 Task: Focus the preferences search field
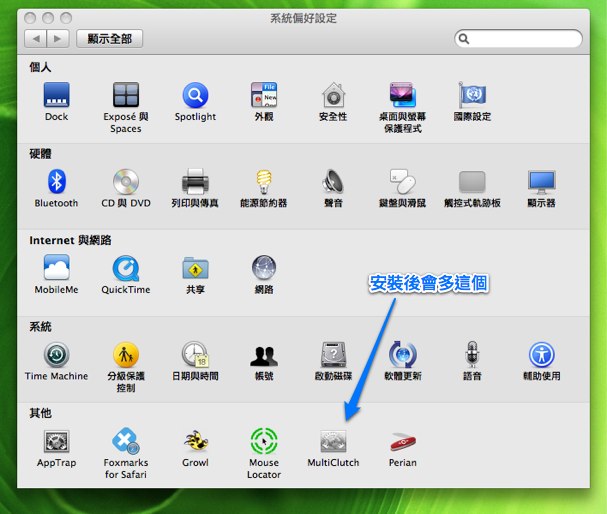(x=518, y=39)
